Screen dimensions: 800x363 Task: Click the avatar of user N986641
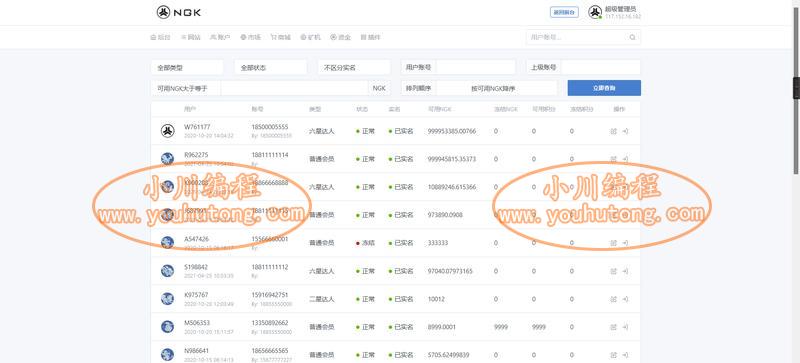pos(167,355)
